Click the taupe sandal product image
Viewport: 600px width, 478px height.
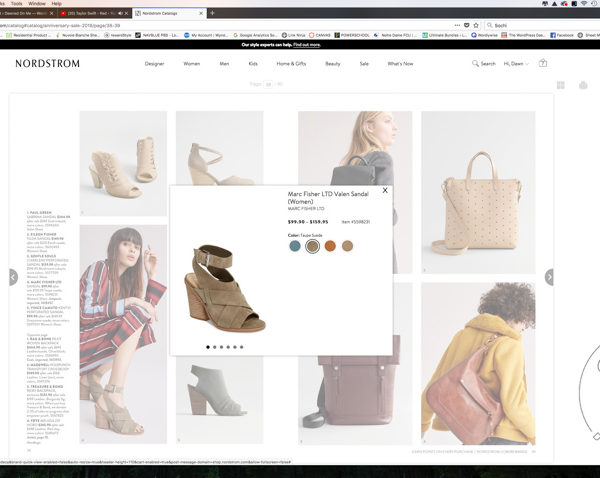coord(225,288)
